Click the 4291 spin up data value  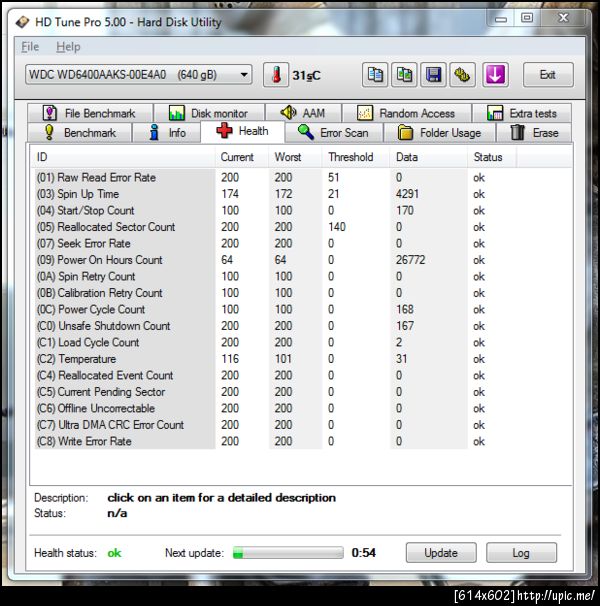(x=407, y=194)
